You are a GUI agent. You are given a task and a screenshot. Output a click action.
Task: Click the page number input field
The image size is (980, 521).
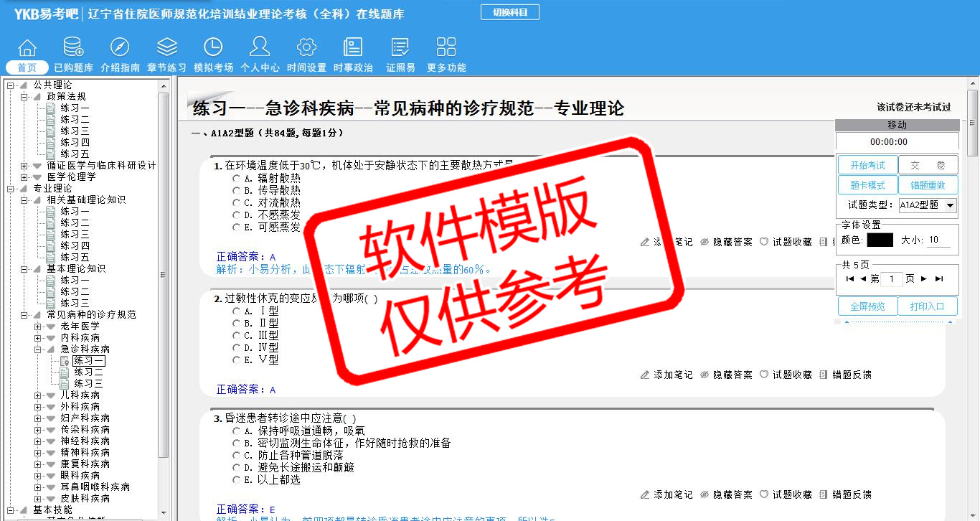891,279
